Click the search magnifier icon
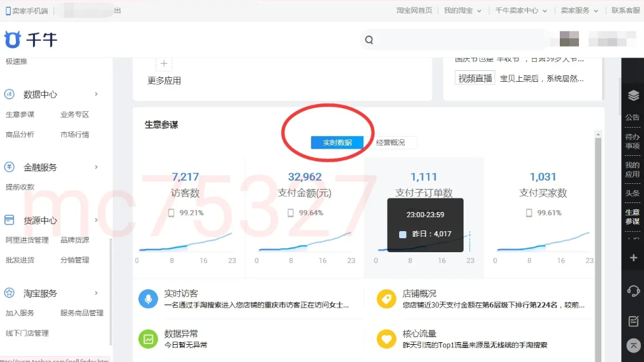644x362 pixels. click(x=369, y=40)
